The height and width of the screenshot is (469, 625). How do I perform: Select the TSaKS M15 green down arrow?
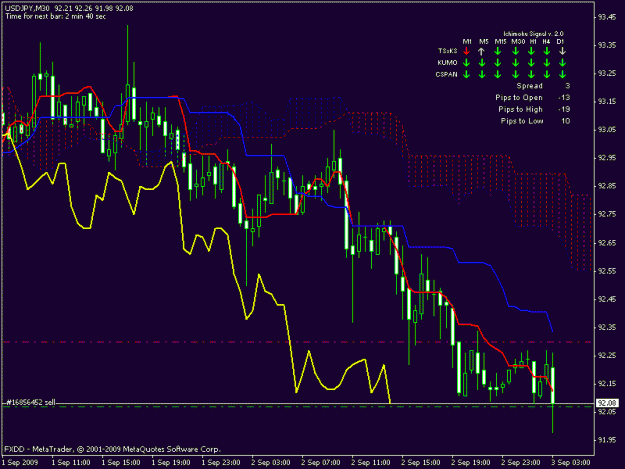497,51
